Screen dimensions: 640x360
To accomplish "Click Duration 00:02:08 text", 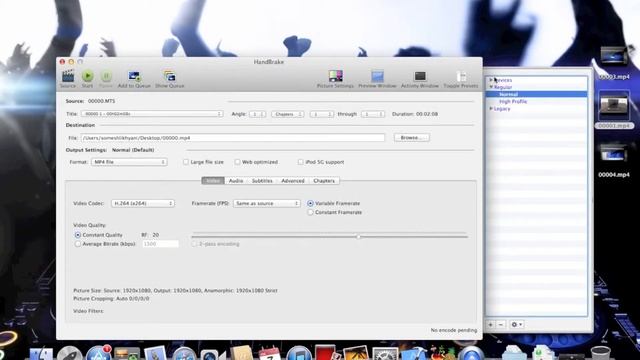I will click(x=415, y=114).
